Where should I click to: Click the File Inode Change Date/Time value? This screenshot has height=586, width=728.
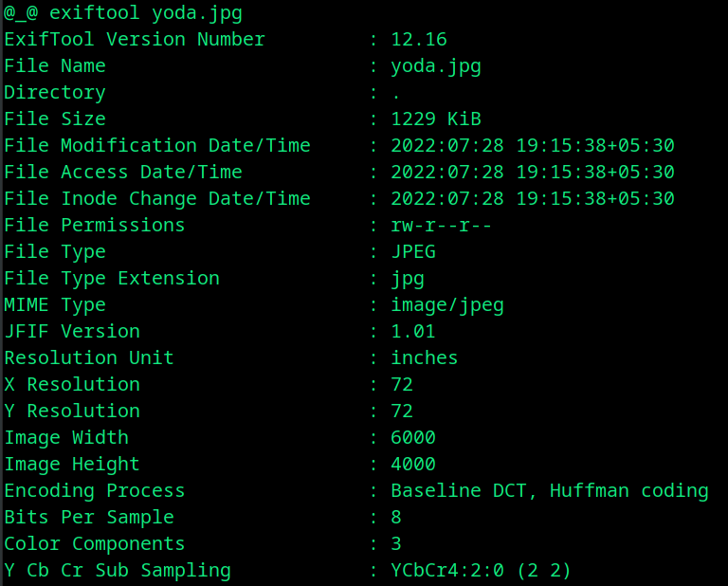point(533,198)
